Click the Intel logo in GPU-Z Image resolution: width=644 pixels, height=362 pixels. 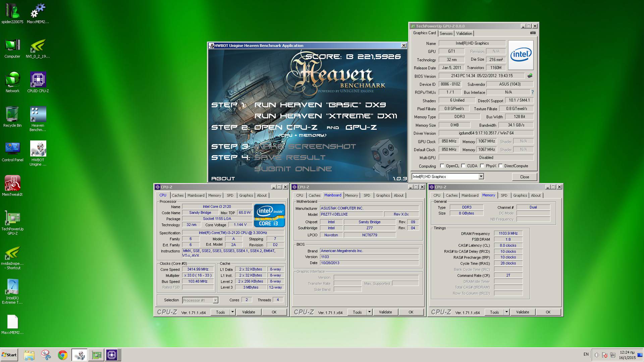(x=521, y=55)
